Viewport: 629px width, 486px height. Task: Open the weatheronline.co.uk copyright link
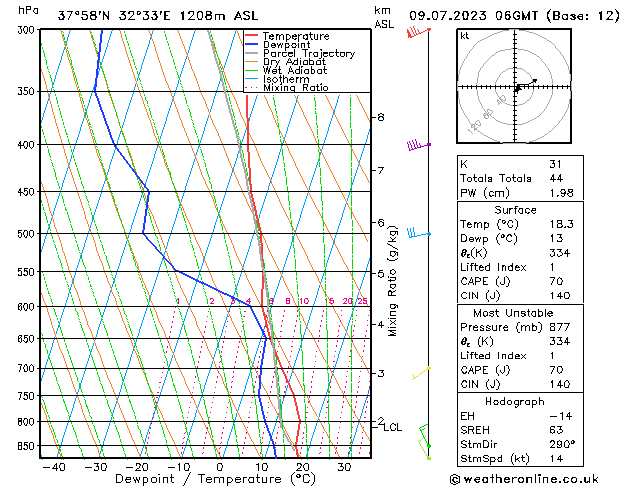coord(524,479)
